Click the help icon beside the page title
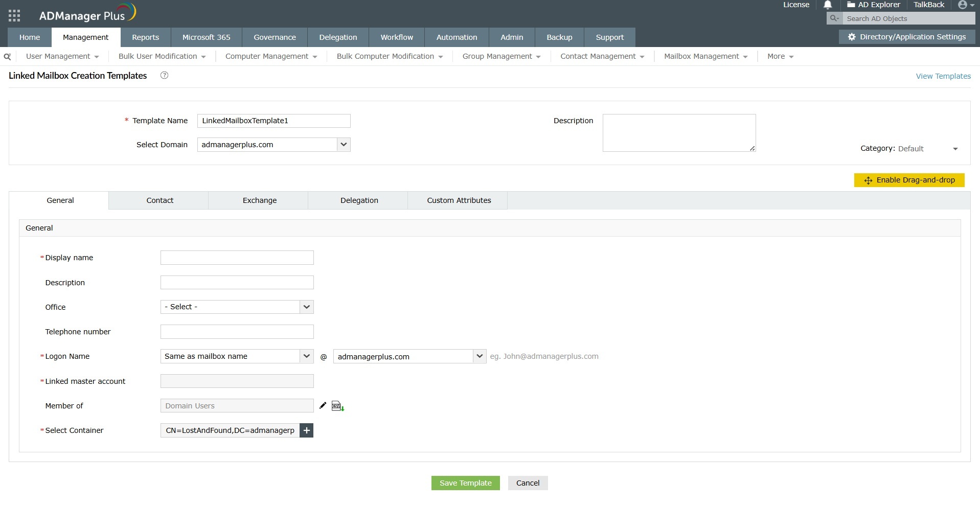980x505 pixels. (164, 75)
